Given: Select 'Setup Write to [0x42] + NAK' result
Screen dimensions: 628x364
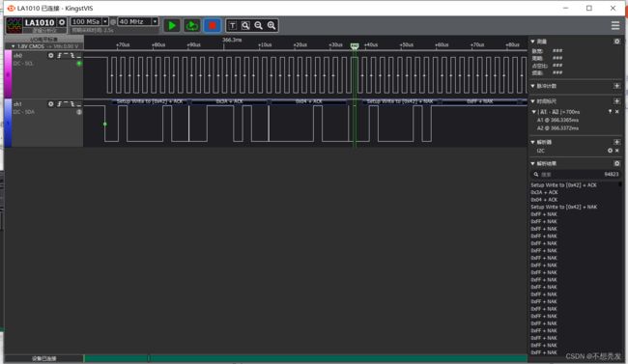Looking at the screenshot, I should [x=564, y=207].
